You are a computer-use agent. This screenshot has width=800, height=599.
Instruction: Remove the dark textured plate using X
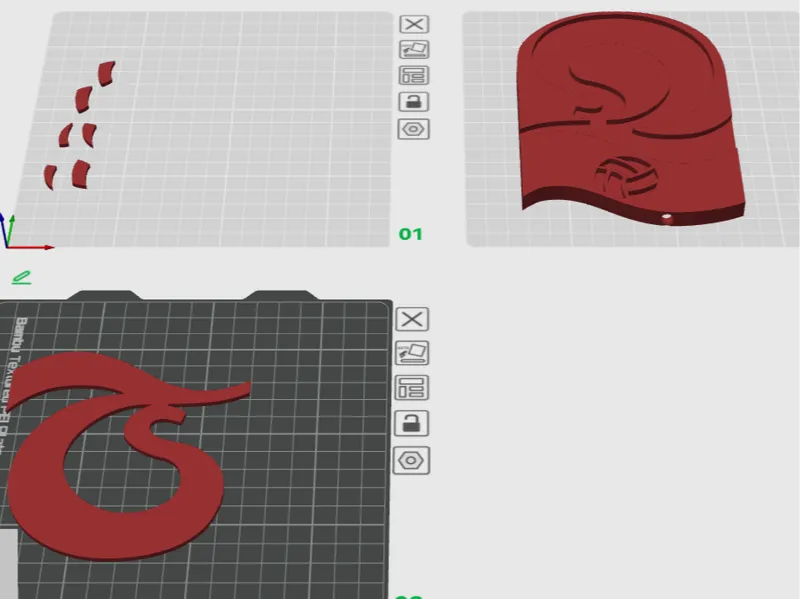[412, 319]
